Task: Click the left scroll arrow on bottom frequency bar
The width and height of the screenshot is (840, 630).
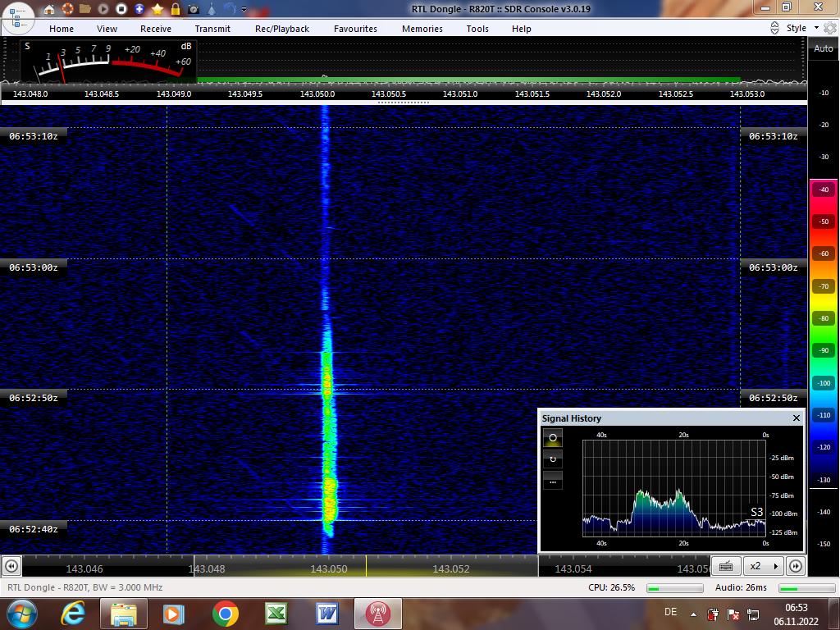Action: (11, 566)
